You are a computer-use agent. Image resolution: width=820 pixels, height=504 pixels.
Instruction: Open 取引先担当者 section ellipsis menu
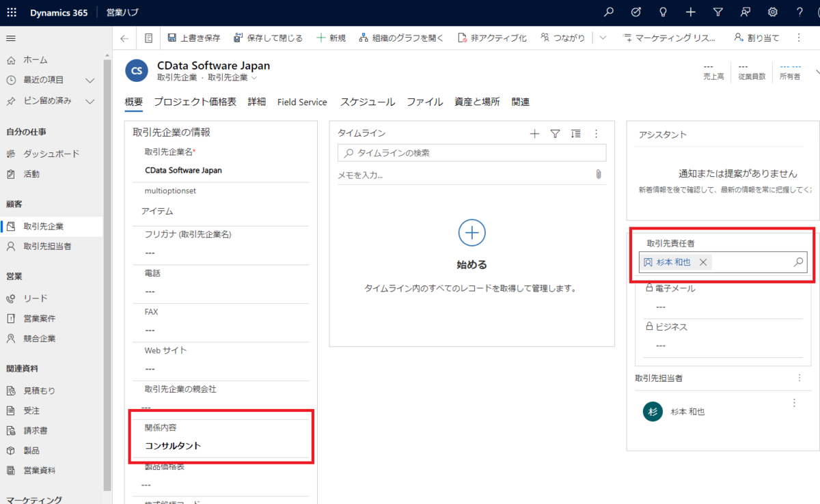pyautogui.click(x=799, y=378)
